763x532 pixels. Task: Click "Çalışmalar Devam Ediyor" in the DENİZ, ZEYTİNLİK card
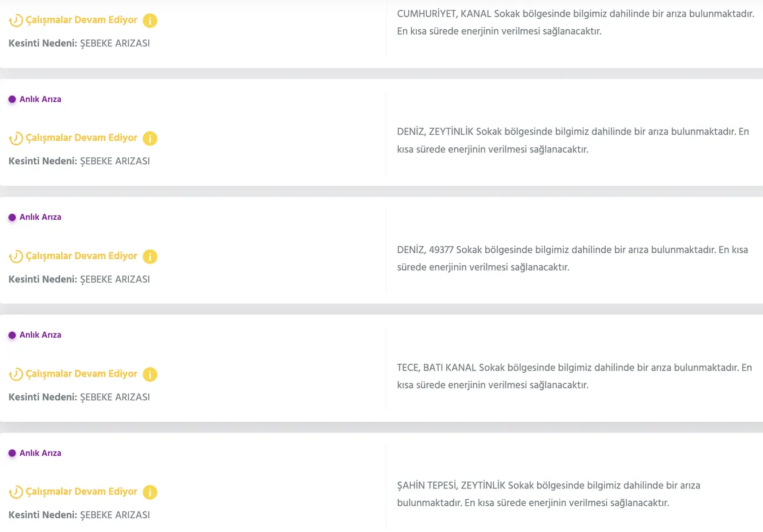82,138
